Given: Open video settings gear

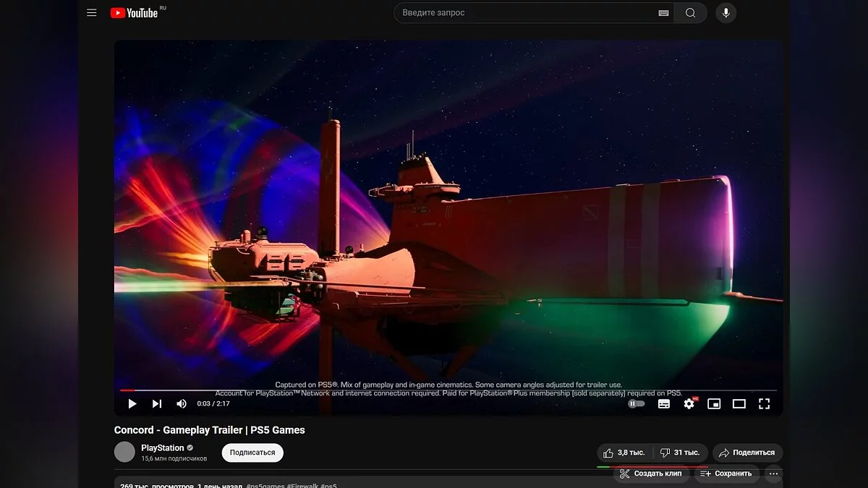Looking at the screenshot, I should click(x=689, y=403).
